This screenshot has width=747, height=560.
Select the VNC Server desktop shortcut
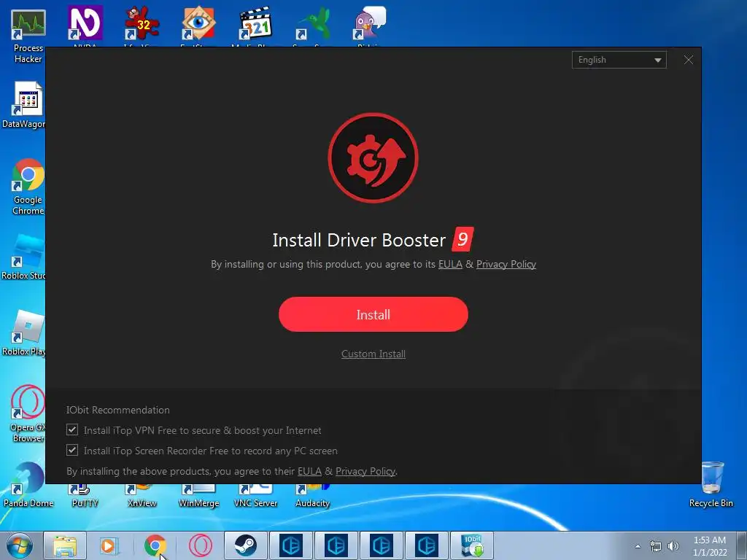coord(255,496)
